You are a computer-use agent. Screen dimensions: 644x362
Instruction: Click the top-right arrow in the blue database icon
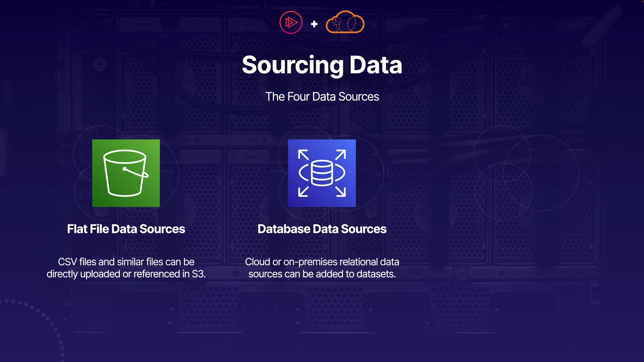click(x=340, y=155)
